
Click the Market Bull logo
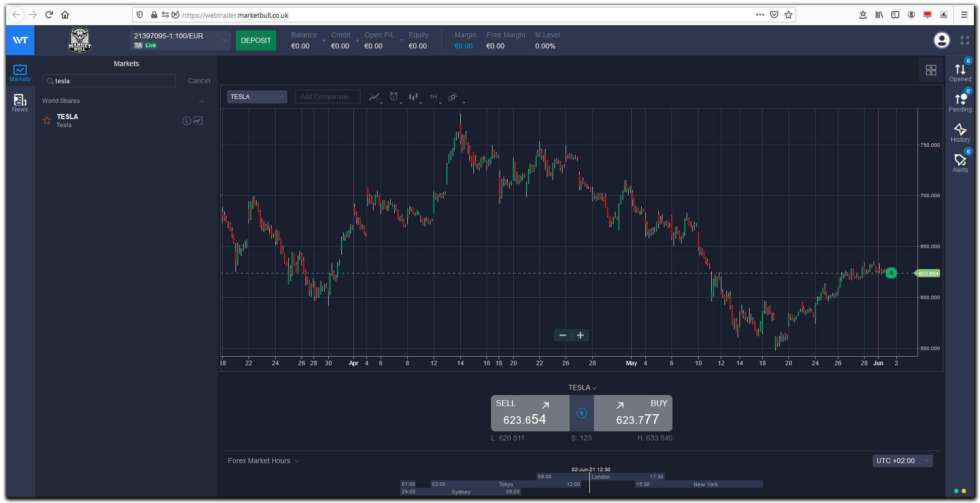(x=80, y=40)
